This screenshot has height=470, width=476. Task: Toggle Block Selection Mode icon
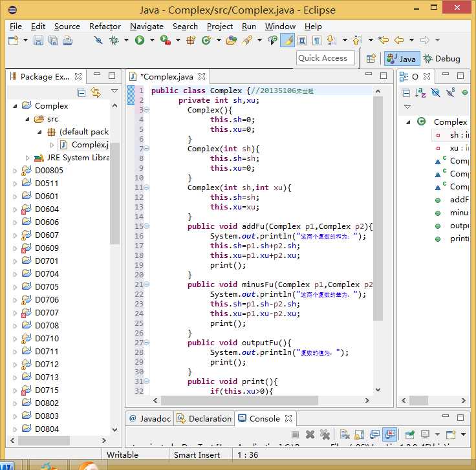[302, 40]
